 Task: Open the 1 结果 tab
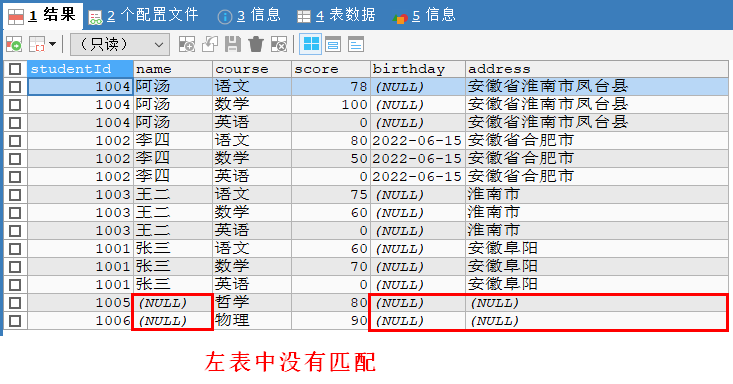[x=43, y=15]
